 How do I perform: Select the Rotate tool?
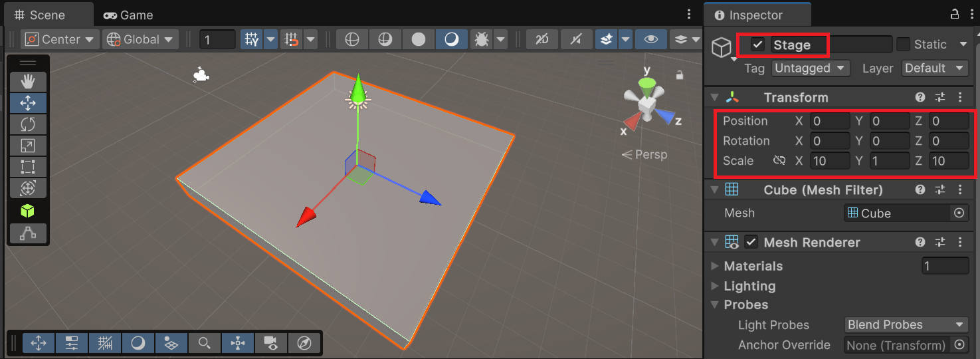[x=28, y=124]
